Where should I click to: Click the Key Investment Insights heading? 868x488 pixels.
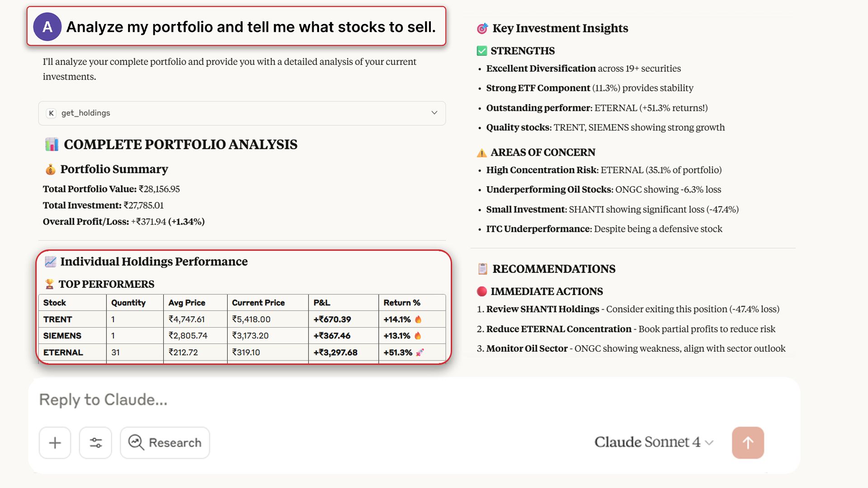[x=560, y=28]
